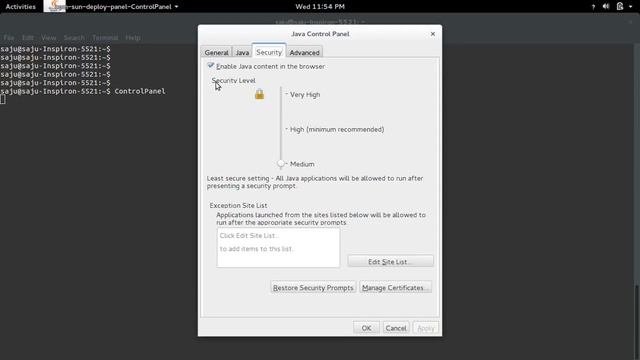Image resolution: width=640 pixels, height=360 pixels.
Task: Open the terminal View menu
Action: click(x=49, y=38)
